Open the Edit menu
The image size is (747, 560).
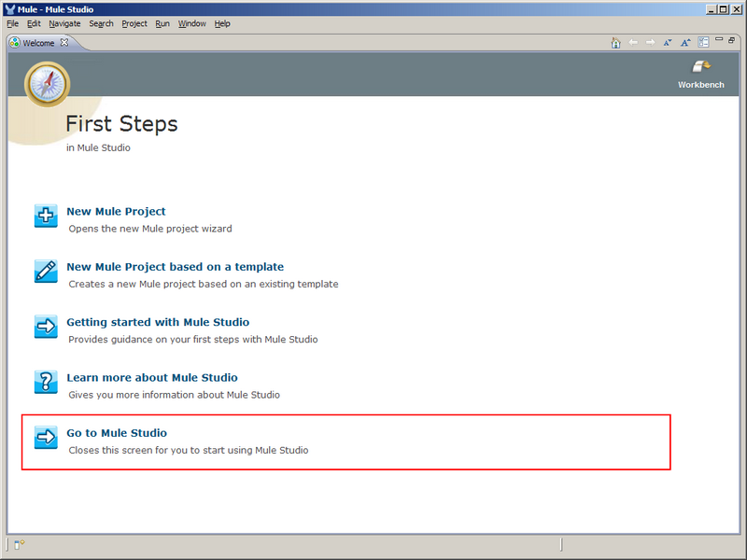[34, 23]
